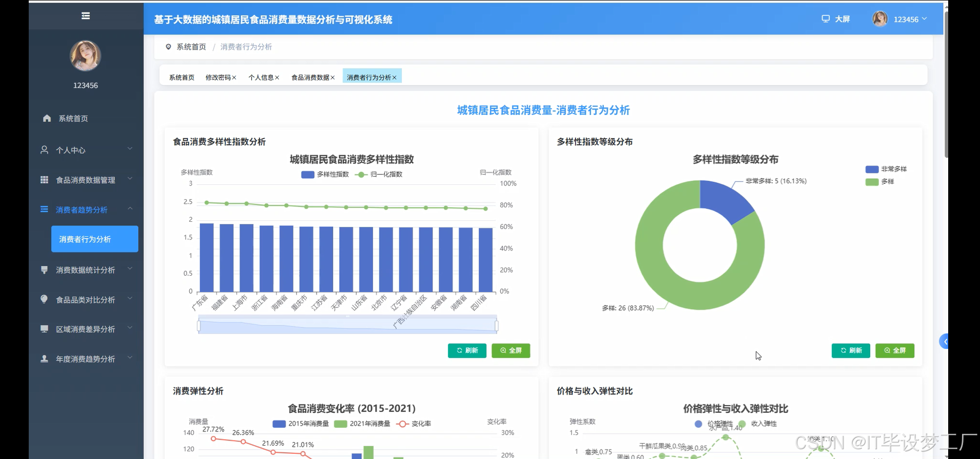This screenshot has height=459, width=980.
Task: Toggle 多样 legend in donut chart
Action: [880, 182]
